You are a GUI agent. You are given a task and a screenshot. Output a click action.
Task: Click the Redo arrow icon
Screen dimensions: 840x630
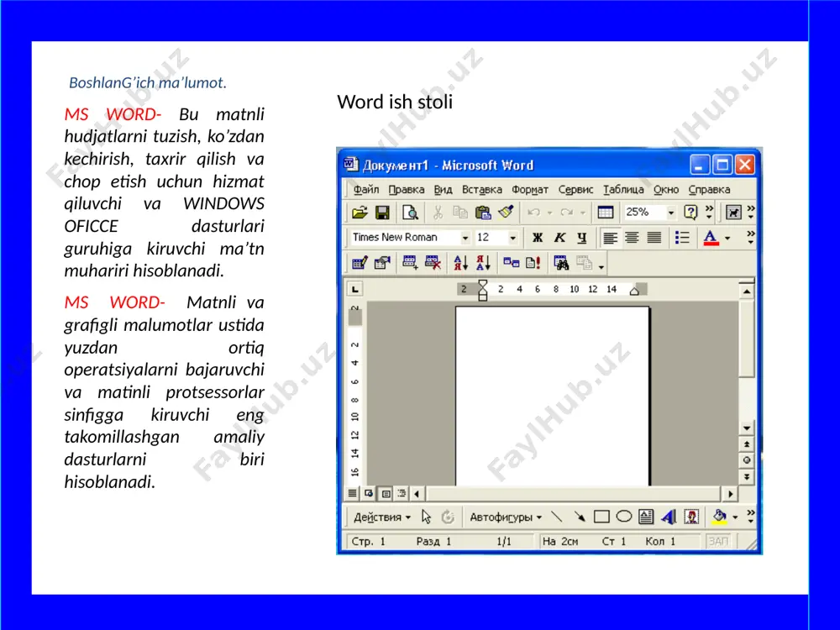567,213
